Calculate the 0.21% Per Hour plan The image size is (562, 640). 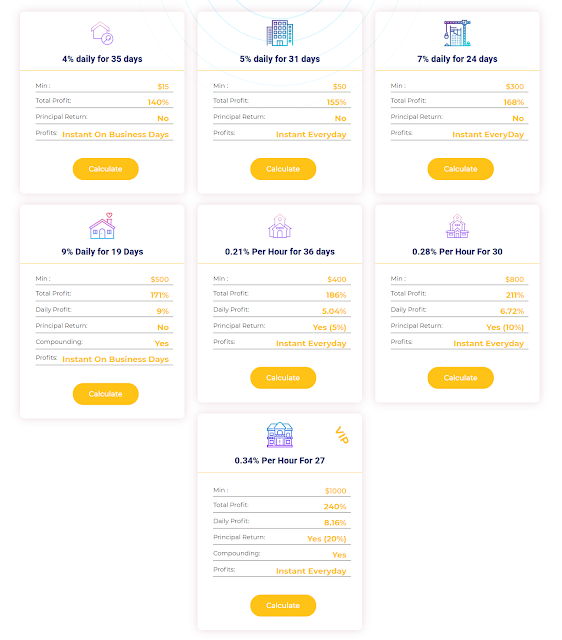(x=283, y=378)
